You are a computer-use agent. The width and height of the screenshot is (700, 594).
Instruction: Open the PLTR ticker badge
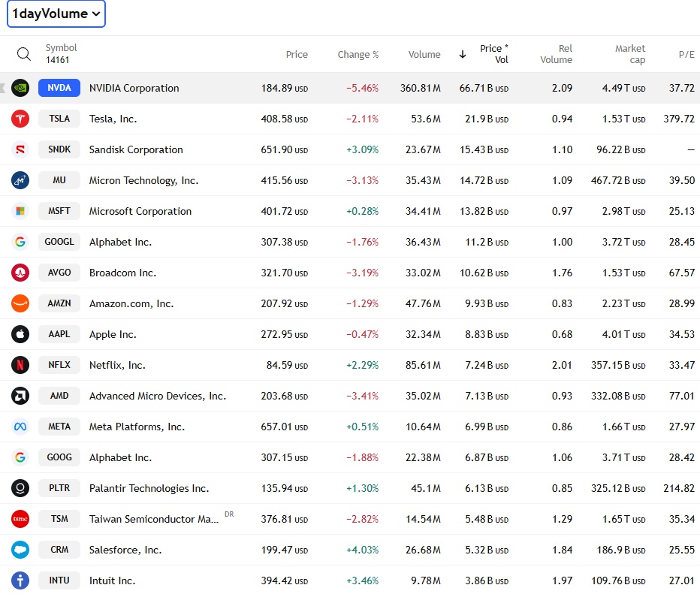(x=59, y=488)
